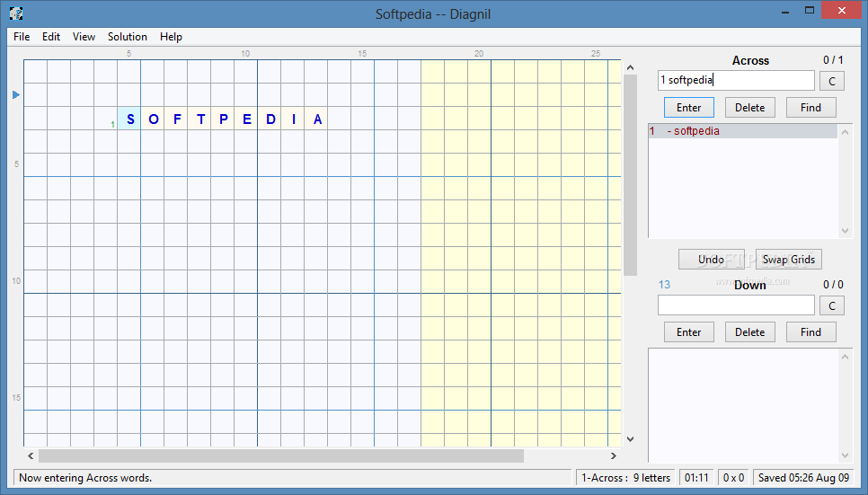Click the Undo button
The width and height of the screenshot is (868, 495).
712,259
